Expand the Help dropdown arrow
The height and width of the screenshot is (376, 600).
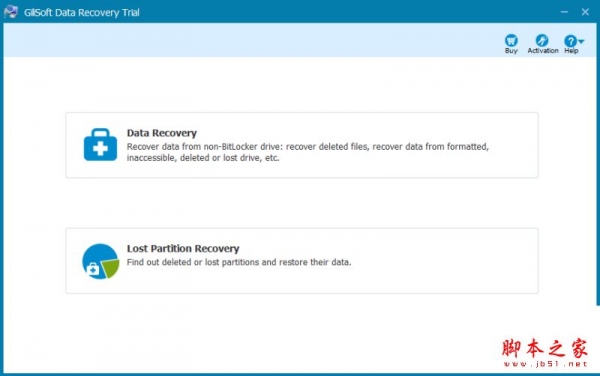point(581,41)
